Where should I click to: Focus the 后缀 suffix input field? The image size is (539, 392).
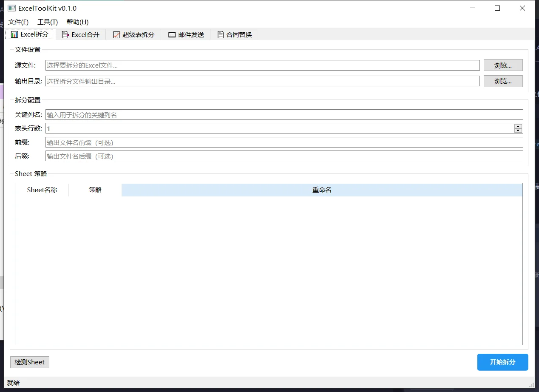tap(284, 156)
